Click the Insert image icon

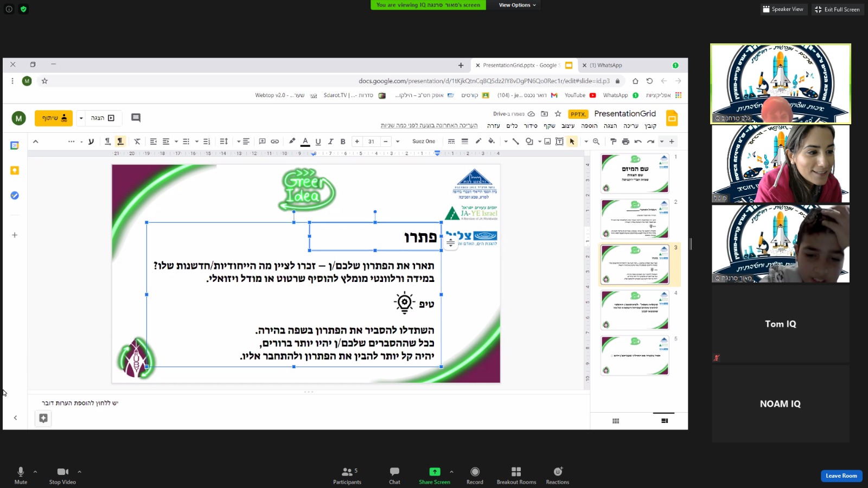[547, 142]
